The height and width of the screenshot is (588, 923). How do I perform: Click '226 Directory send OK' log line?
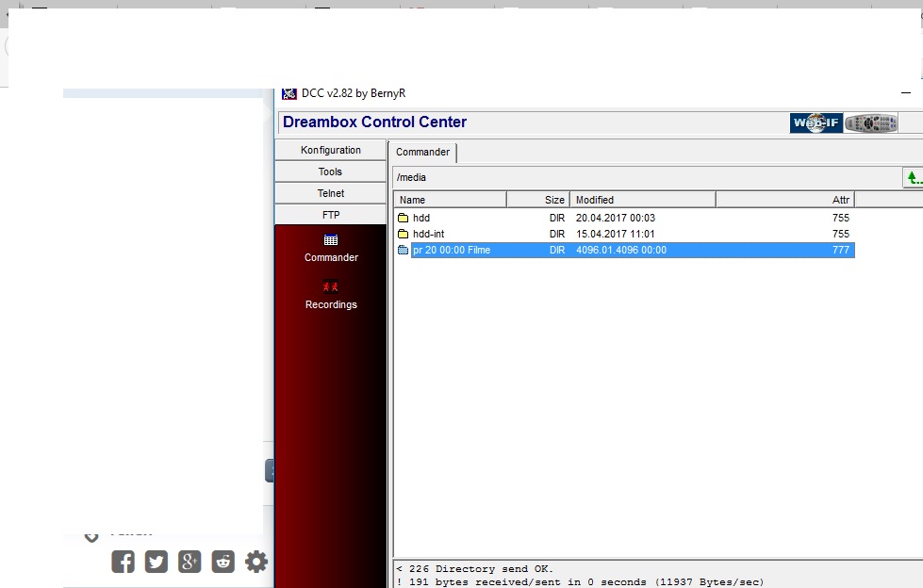pos(474,569)
